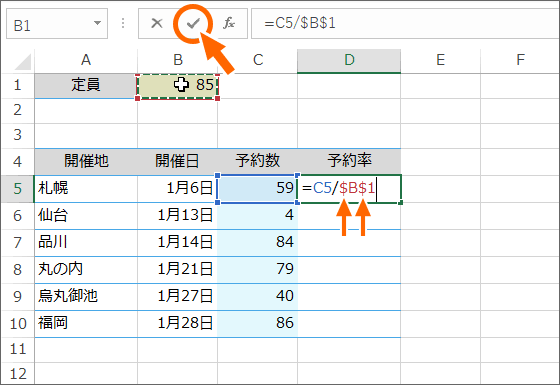
Task: Click date cell 1月28日
Action: 178,324
